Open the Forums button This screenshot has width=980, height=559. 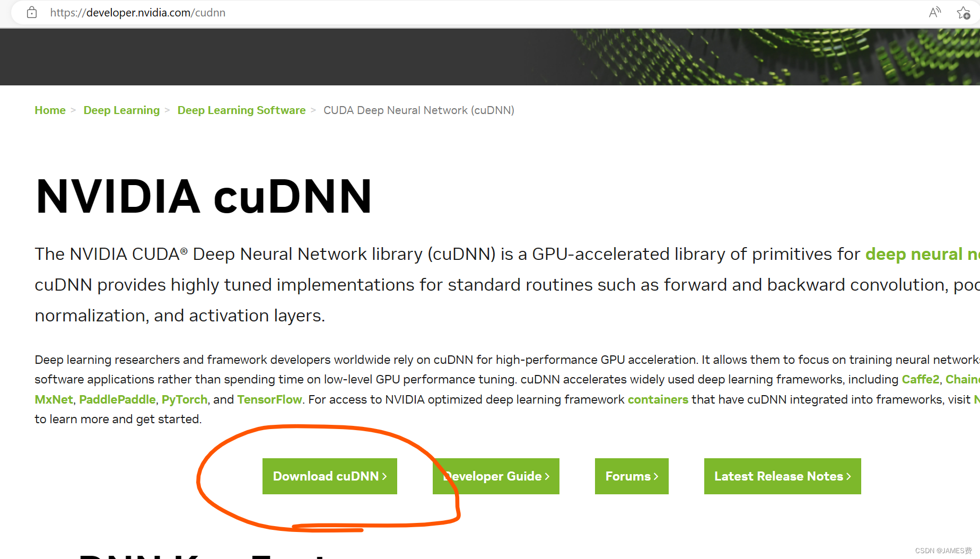coord(632,476)
